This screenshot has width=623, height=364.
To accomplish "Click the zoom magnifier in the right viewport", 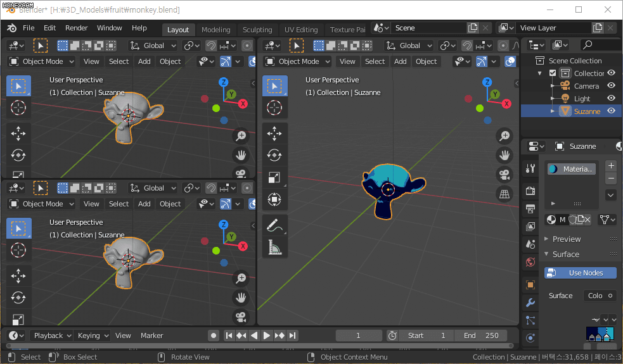I will coord(504,135).
